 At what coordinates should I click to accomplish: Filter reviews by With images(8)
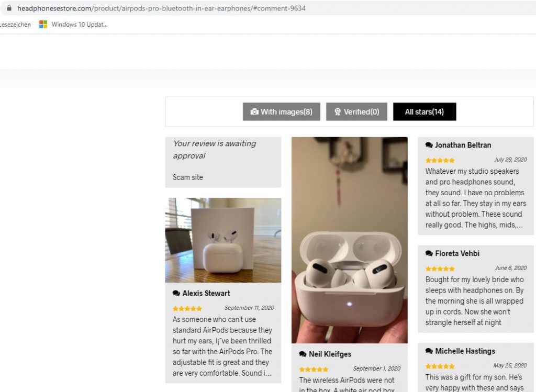[281, 112]
